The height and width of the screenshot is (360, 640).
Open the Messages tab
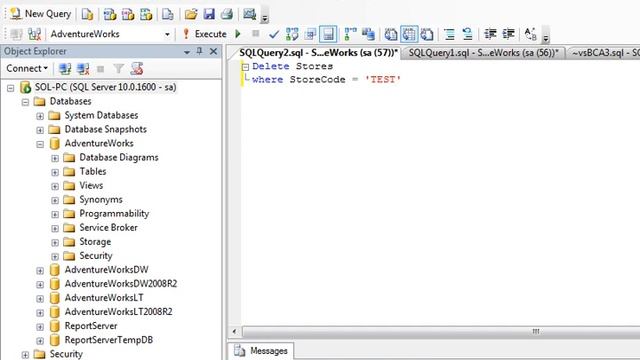click(261, 351)
